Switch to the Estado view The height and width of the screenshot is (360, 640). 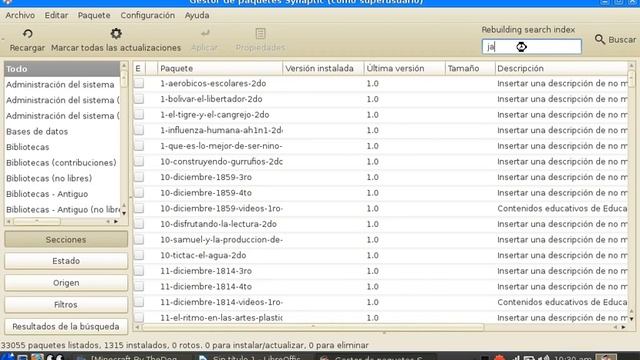(x=66, y=261)
